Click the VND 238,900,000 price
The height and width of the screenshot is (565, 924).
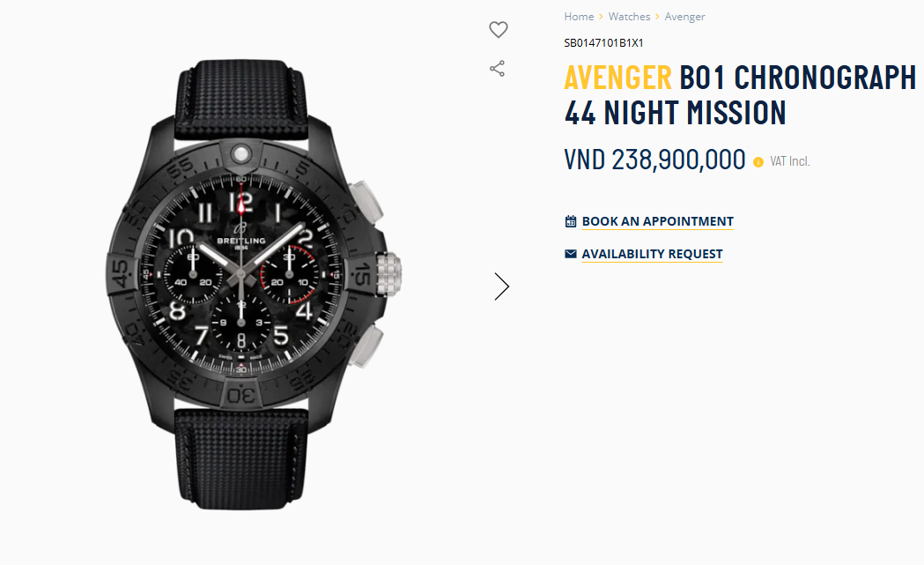[654, 160]
